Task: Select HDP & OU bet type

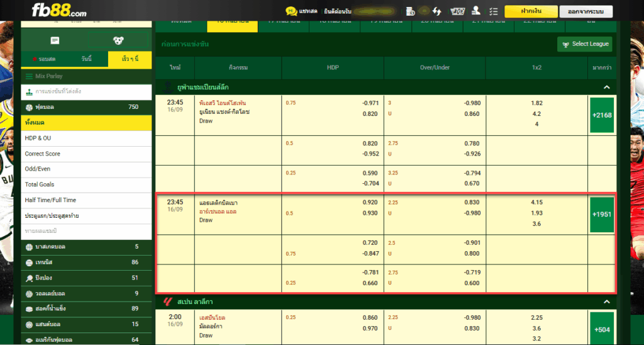Action: point(86,138)
